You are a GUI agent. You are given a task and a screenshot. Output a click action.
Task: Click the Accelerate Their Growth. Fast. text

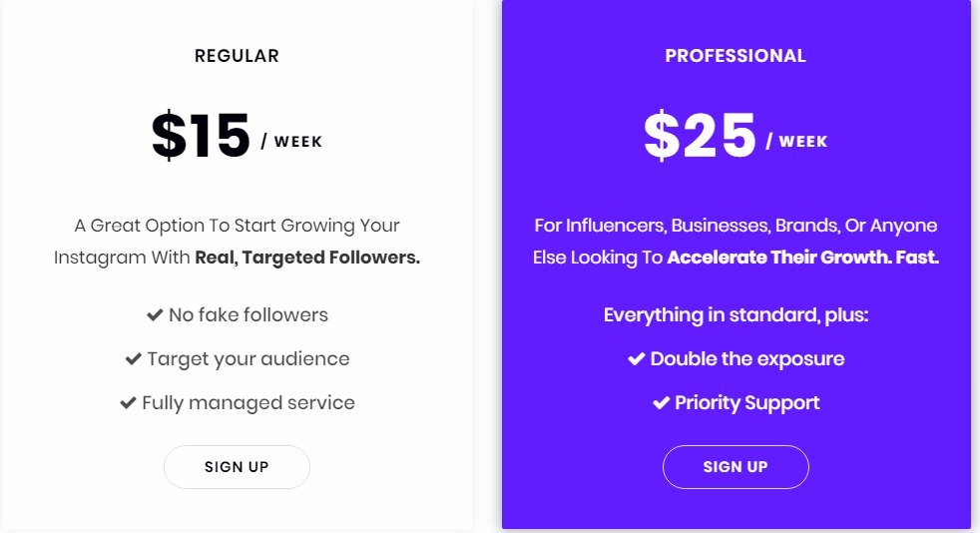click(x=803, y=258)
